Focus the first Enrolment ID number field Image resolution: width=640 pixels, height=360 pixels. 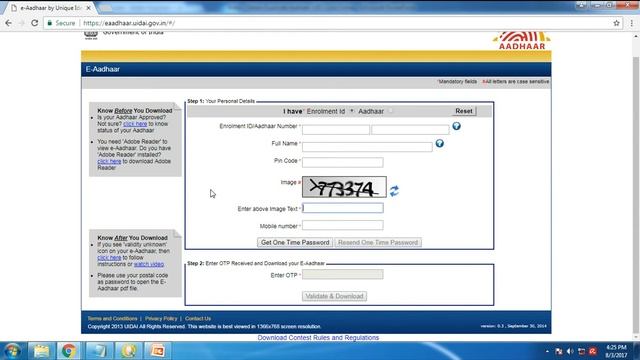pyautogui.click(x=336, y=130)
